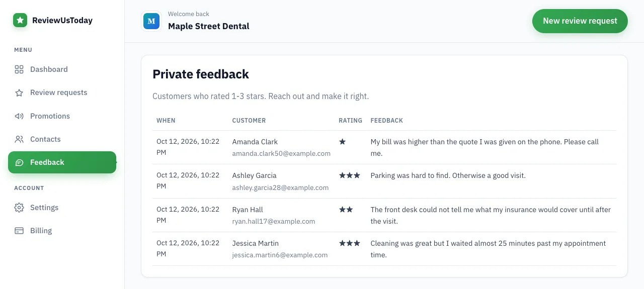Click the WHEN column header
The height and width of the screenshot is (289, 644).
pyautogui.click(x=166, y=121)
